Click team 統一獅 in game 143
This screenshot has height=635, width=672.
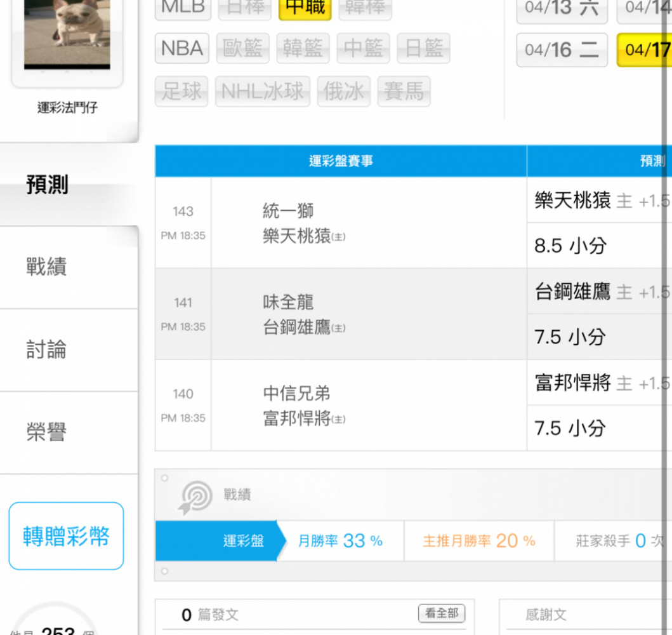(288, 211)
